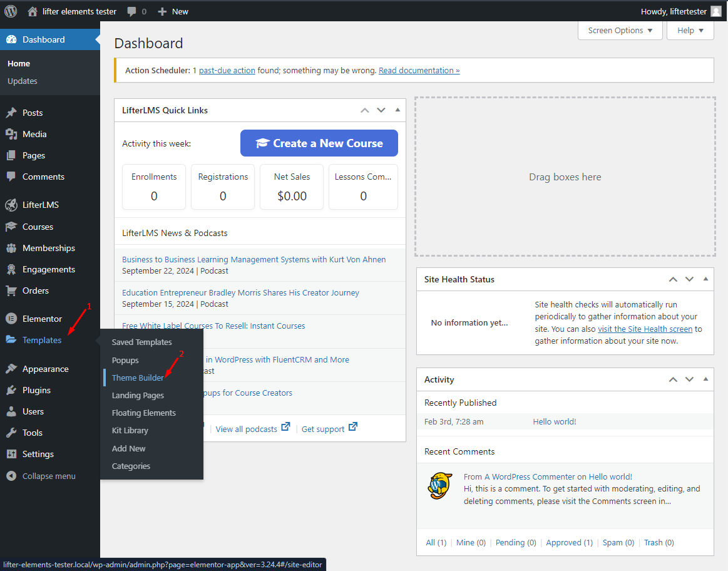Select the Posts pin icon
Screen dimensions: 728x571
point(14,113)
